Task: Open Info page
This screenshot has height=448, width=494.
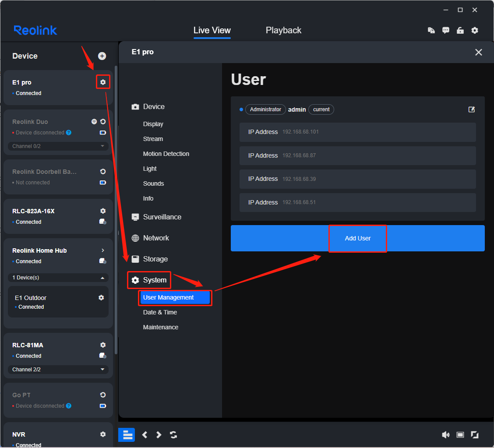Action: [148, 198]
